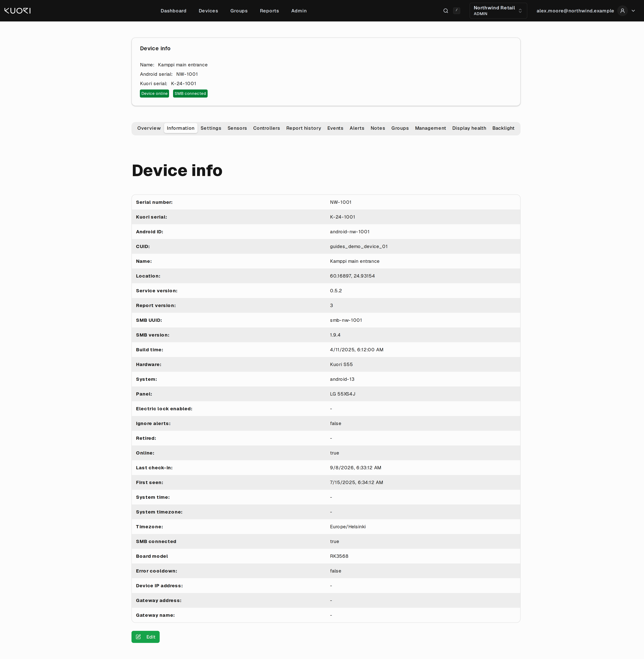Switch to the Display health tab
Screen dimensions: 644x659
click(x=469, y=128)
